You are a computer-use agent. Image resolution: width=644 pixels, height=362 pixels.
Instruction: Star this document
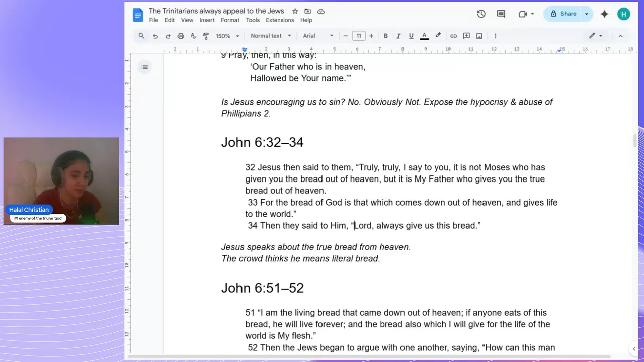(x=295, y=11)
